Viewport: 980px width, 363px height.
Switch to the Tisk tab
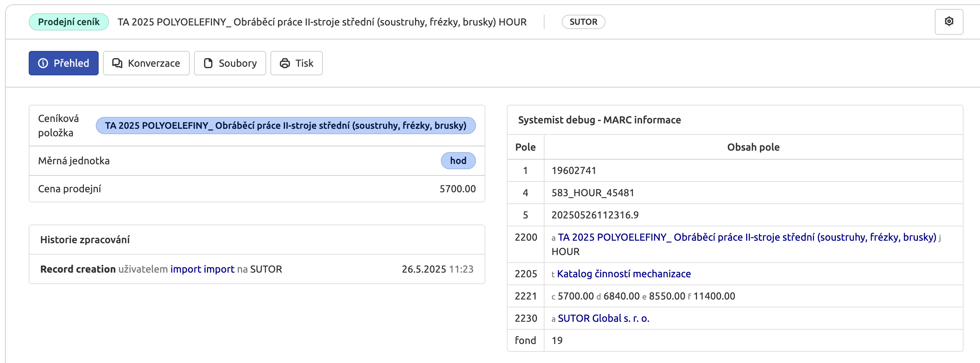click(x=297, y=63)
